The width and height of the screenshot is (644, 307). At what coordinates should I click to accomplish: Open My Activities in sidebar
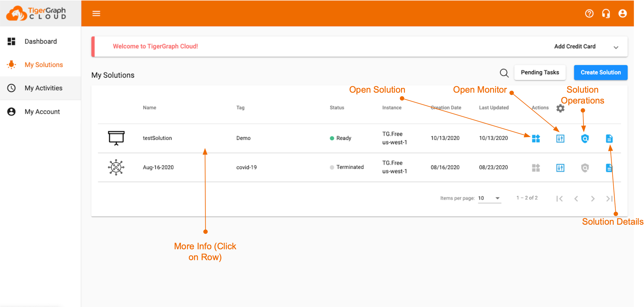[x=43, y=88]
